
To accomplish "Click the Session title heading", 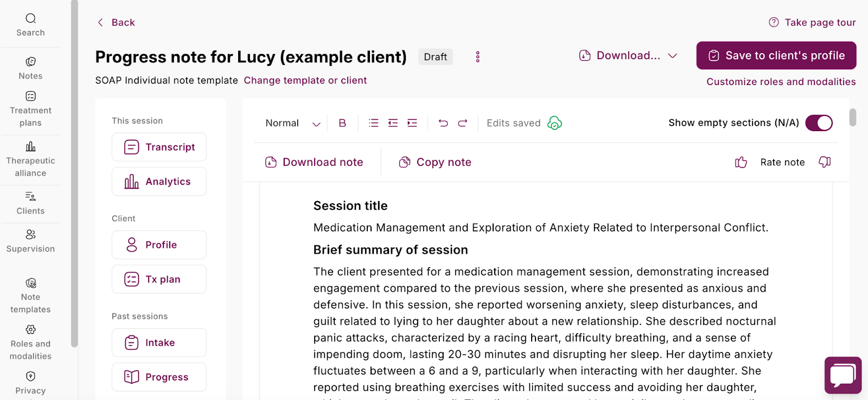I will pyautogui.click(x=350, y=206).
